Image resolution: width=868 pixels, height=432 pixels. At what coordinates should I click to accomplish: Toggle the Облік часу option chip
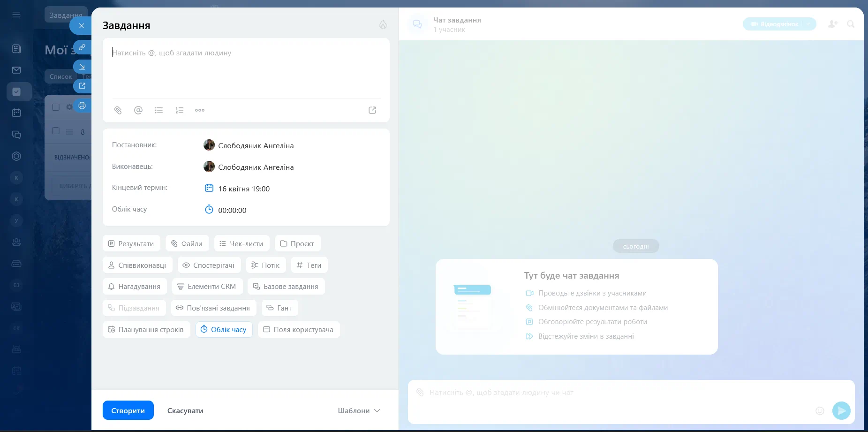(x=224, y=330)
